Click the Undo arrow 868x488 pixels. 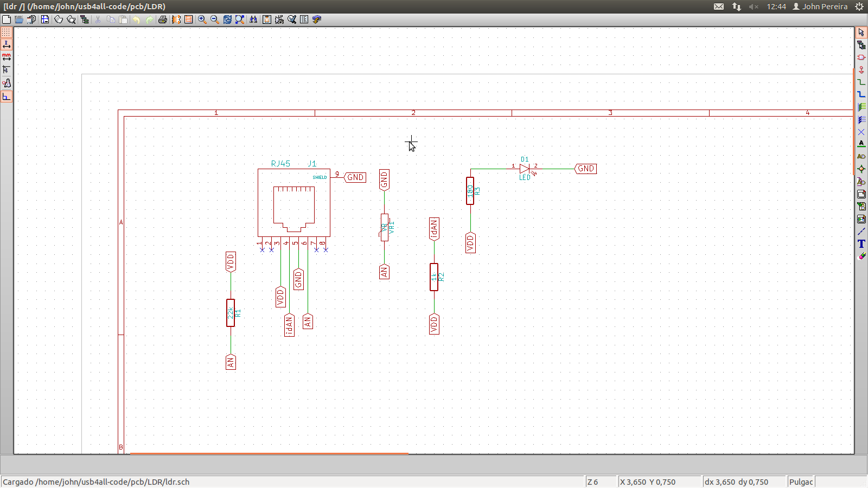pyautogui.click(x=136, y=20)
